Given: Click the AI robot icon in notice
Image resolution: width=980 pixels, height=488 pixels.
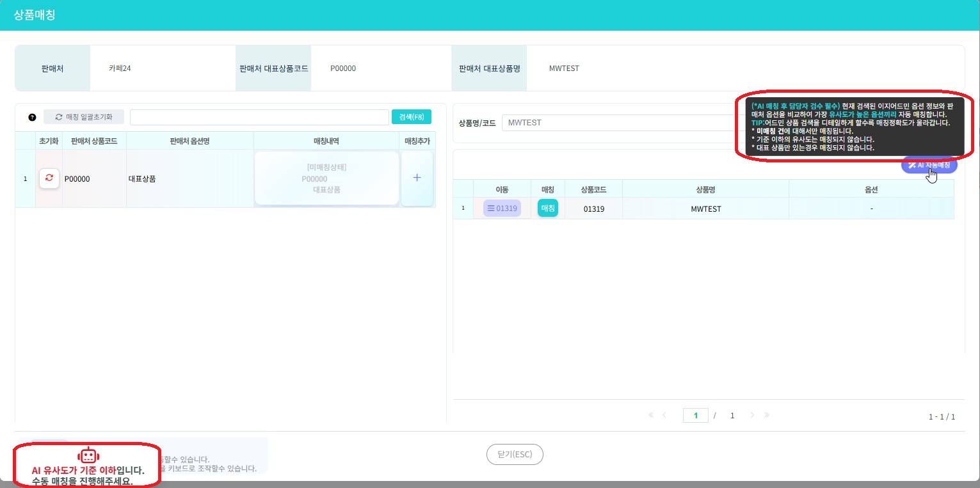Looking at the screenshot, I should point(88,455).
